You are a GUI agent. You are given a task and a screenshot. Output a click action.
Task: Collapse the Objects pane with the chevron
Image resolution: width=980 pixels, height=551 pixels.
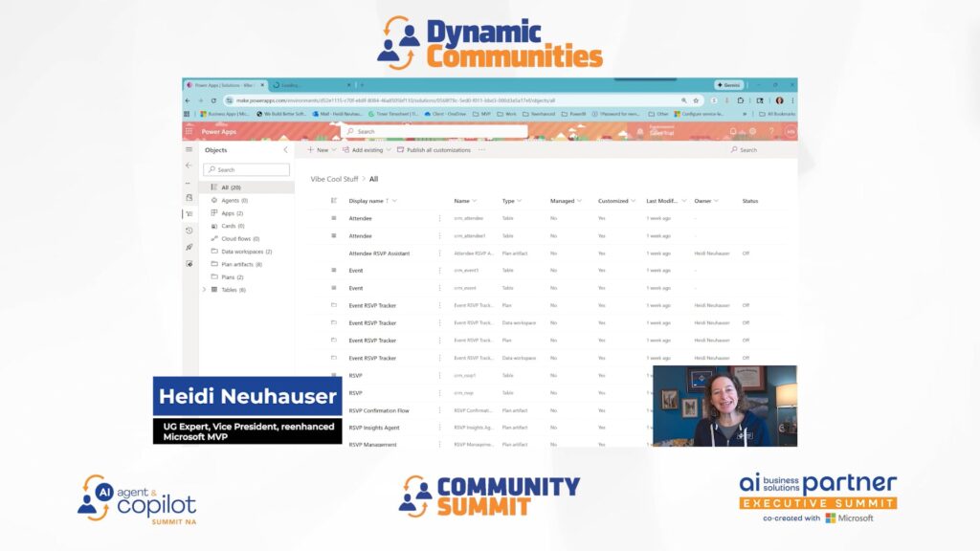point(284,150)
